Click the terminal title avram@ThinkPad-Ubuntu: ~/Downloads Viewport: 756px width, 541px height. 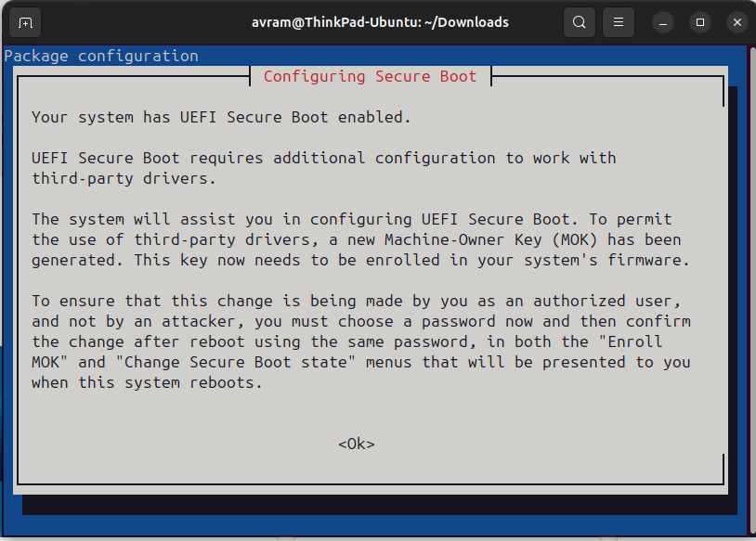[380, 22]
